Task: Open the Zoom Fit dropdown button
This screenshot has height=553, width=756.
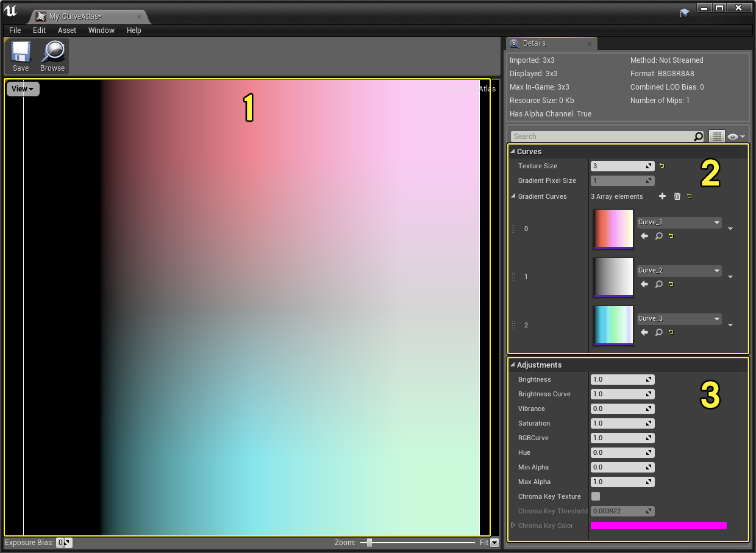Action: [x=494, y=543]
